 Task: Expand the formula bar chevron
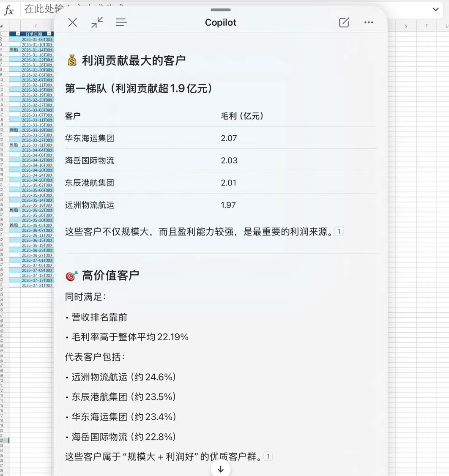435,9
